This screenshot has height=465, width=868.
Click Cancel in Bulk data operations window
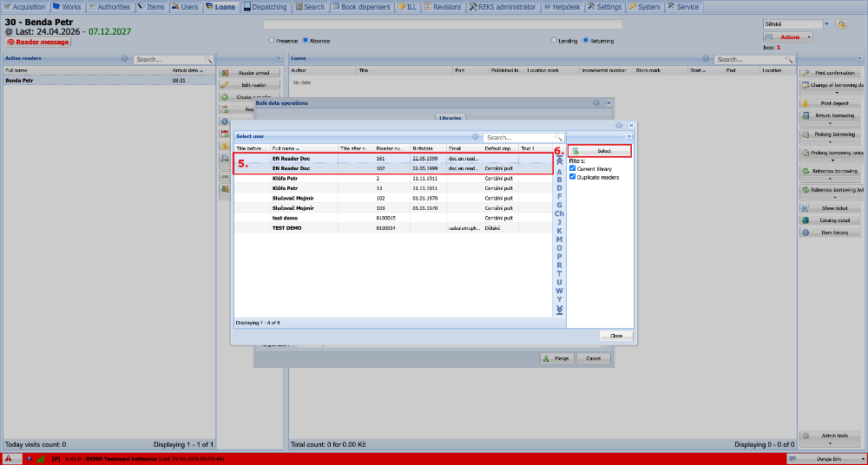pos(594,358)
